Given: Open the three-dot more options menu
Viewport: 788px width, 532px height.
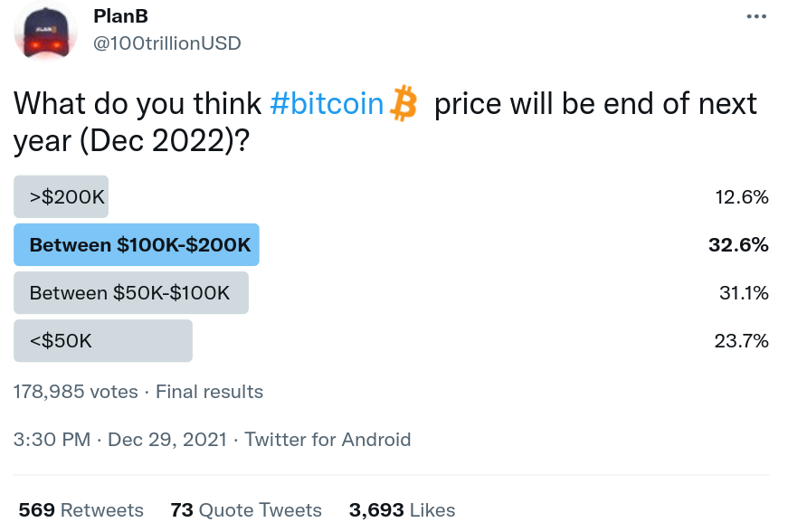Looking at the screenshot, I should click(756, 16).
